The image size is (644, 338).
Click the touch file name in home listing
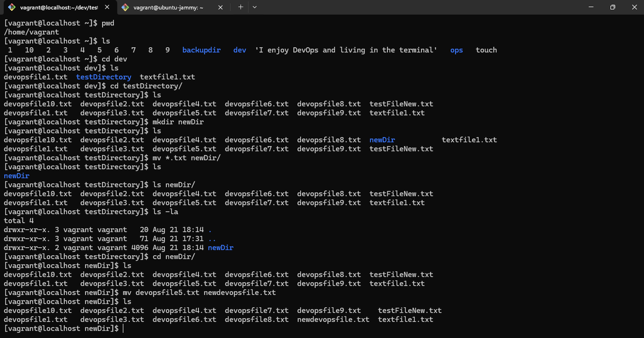(x=486, y=50)
